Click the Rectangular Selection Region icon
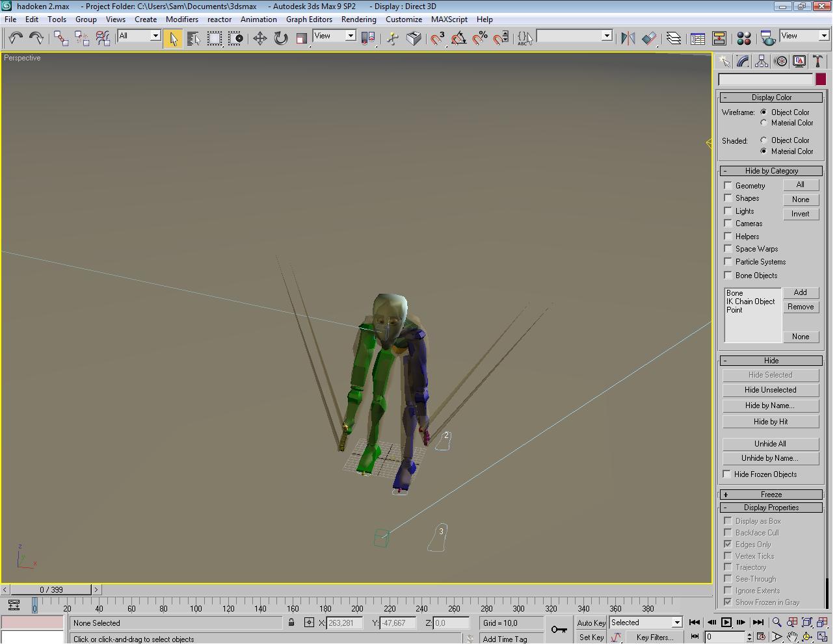The height and width of the screenshot is (644, 837). point(215,38)
